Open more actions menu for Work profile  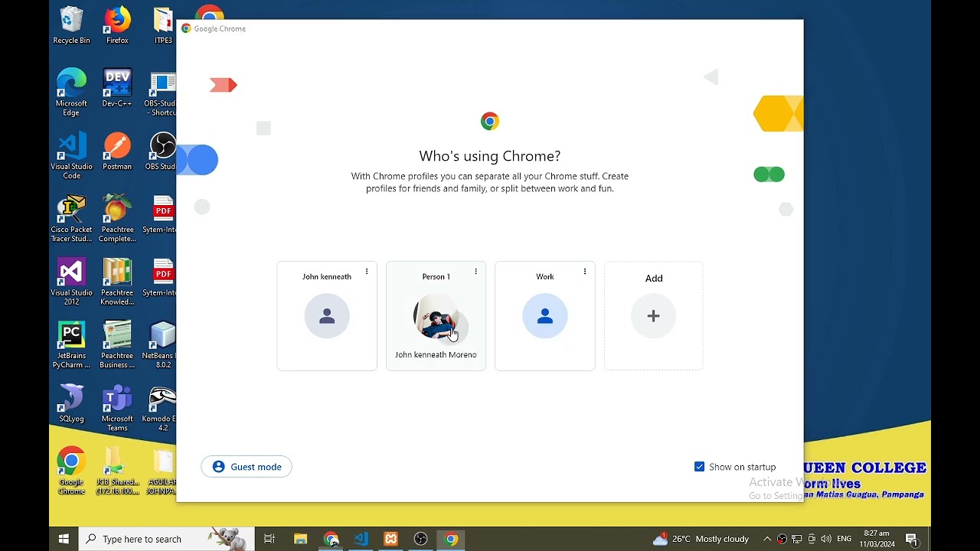click(x=585, y=272)
